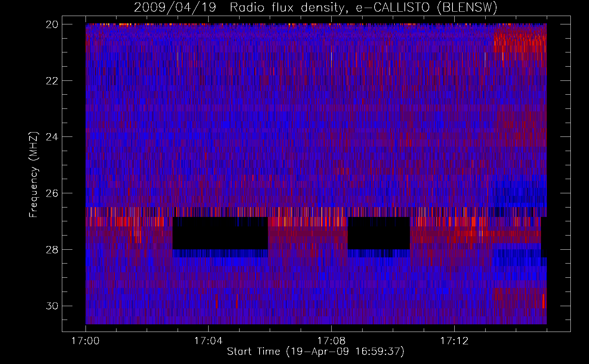This screenshot has width=589, height=364.
Task: Click the 'Start Time (19-Apr-09 16:59:37)' label
Action: click(316, 352)
